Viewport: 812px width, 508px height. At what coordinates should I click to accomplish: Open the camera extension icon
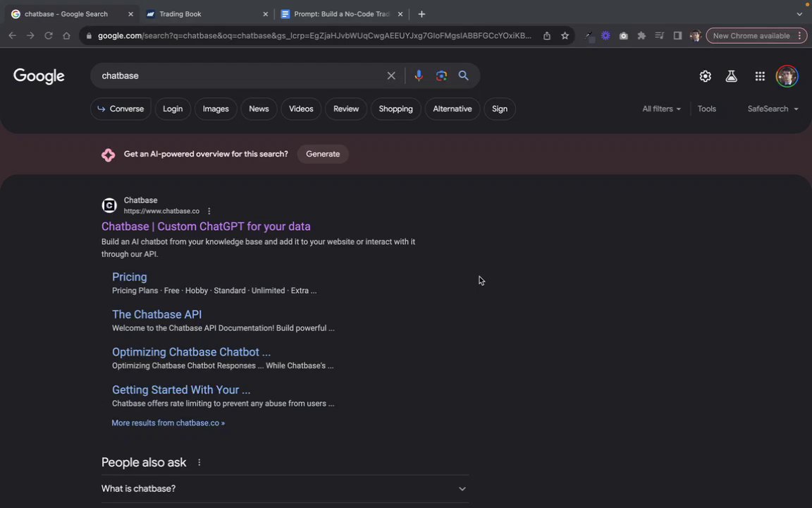click(x=624, y=36)
